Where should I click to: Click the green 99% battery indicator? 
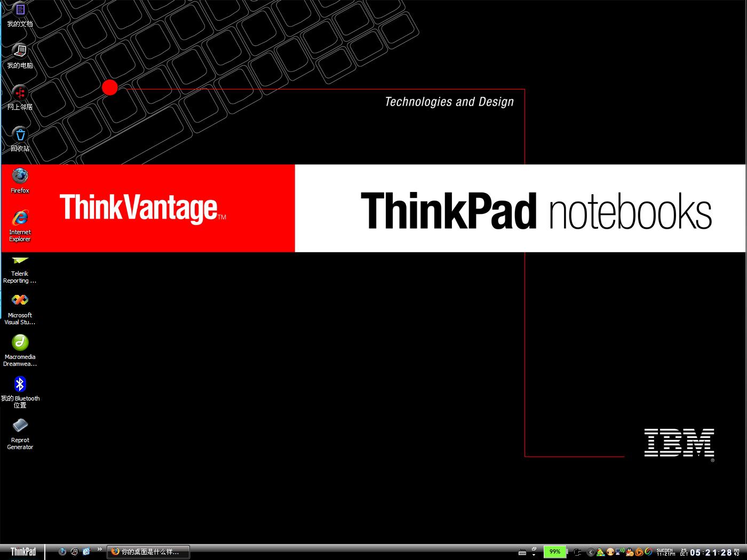click(555, 552)
